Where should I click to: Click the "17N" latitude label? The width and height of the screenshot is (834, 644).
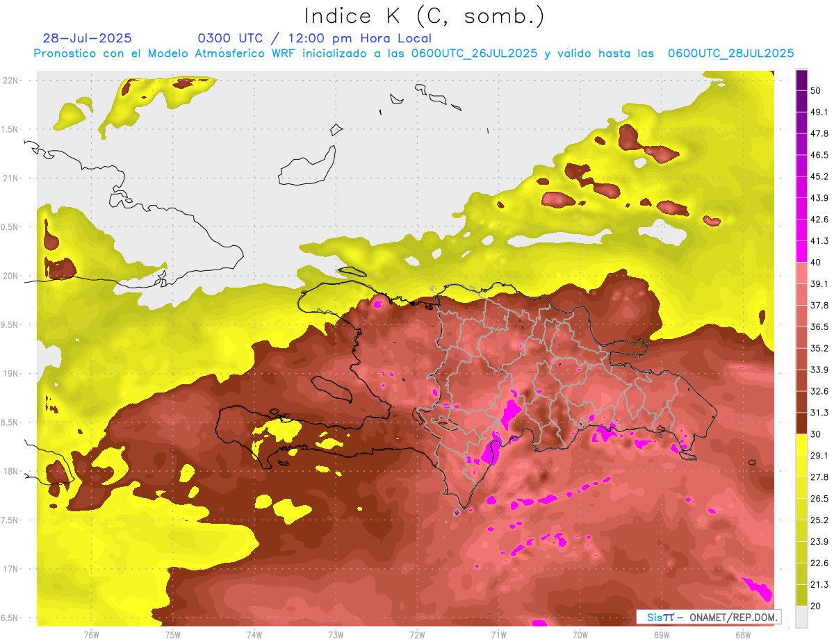(x=11, y=569)
